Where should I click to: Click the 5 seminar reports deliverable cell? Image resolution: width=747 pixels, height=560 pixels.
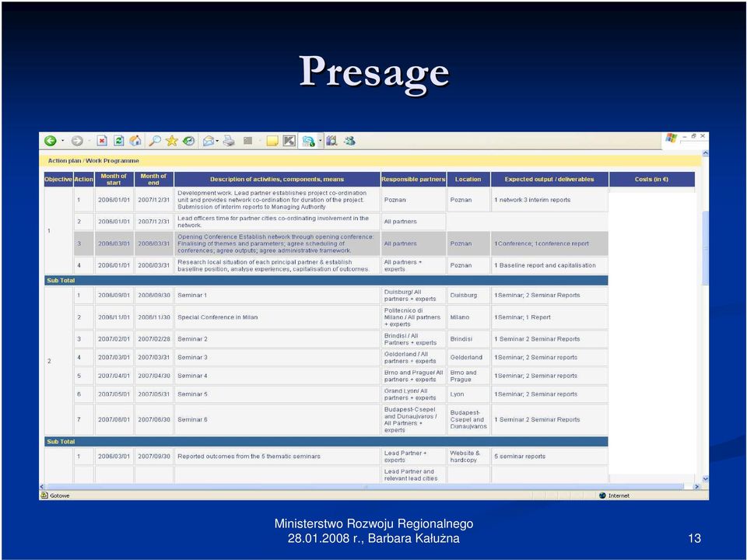549,457
